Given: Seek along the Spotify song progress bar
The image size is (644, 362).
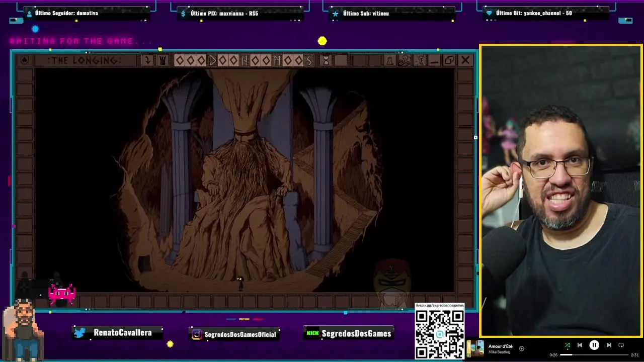Looking at the screenshot, I should [x=595, y=355].
